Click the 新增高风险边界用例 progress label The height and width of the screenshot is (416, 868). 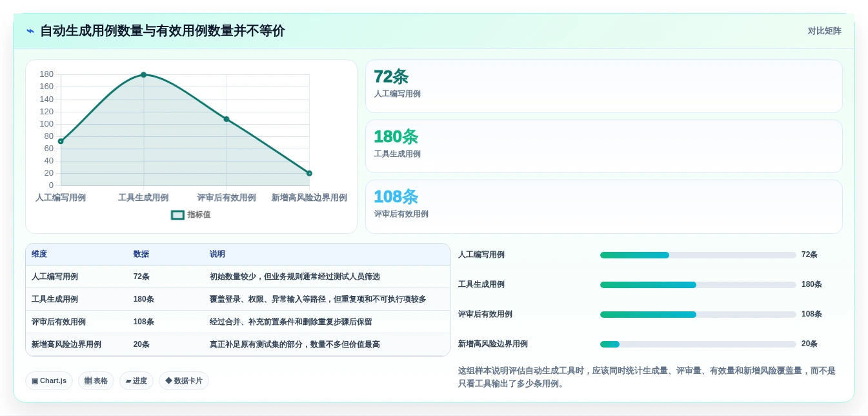click(x=493, y=344)
